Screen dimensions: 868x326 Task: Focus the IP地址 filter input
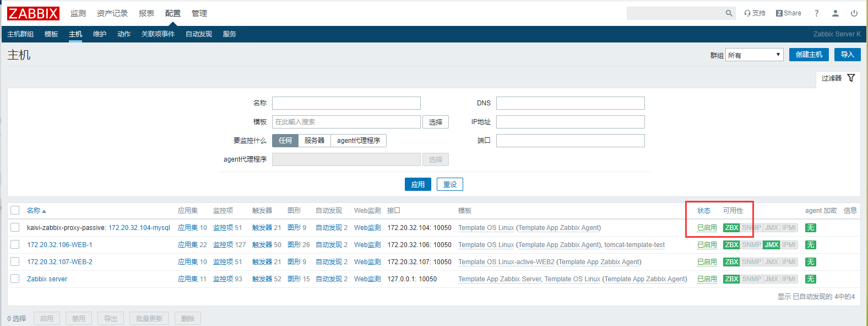click(571, 122)
